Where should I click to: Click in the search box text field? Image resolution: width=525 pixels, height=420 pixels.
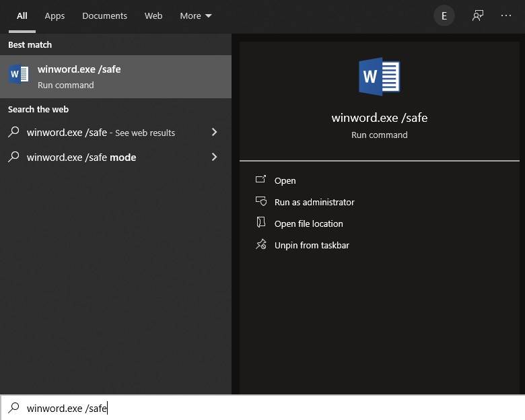pos(269,408)
